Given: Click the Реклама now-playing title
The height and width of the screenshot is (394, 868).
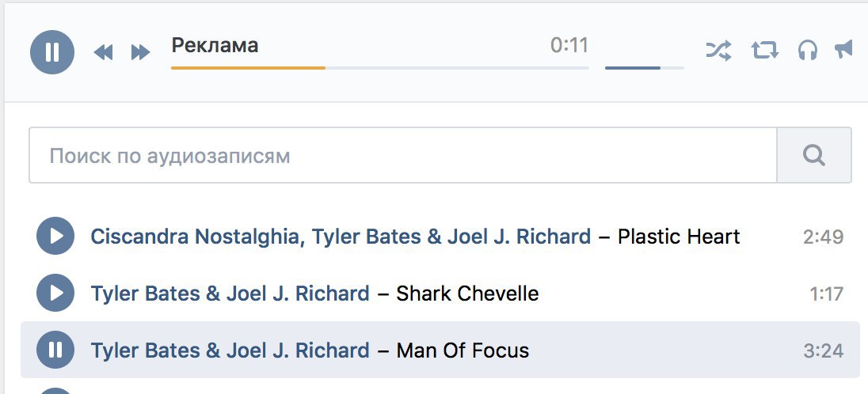Looking at the screenshot, I should [x=215, y=45].
